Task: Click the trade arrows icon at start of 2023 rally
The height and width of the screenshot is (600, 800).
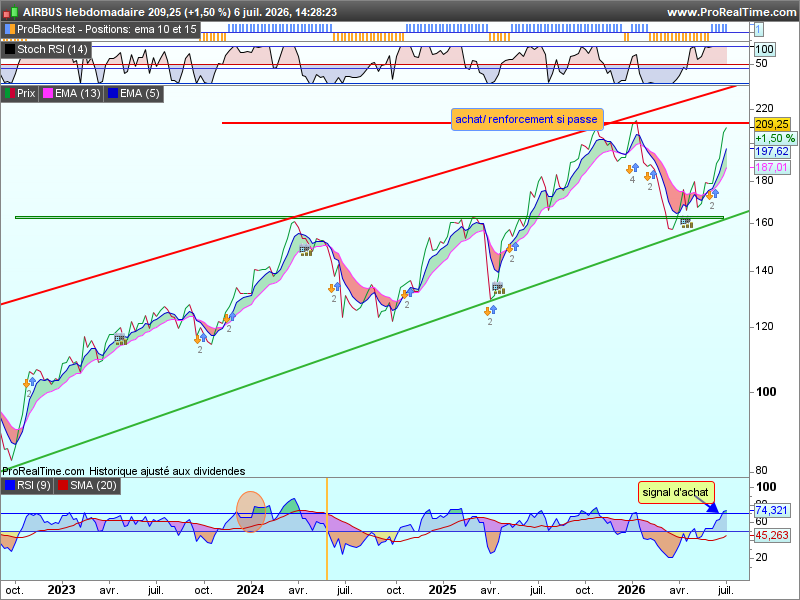Action: (30, 383)
